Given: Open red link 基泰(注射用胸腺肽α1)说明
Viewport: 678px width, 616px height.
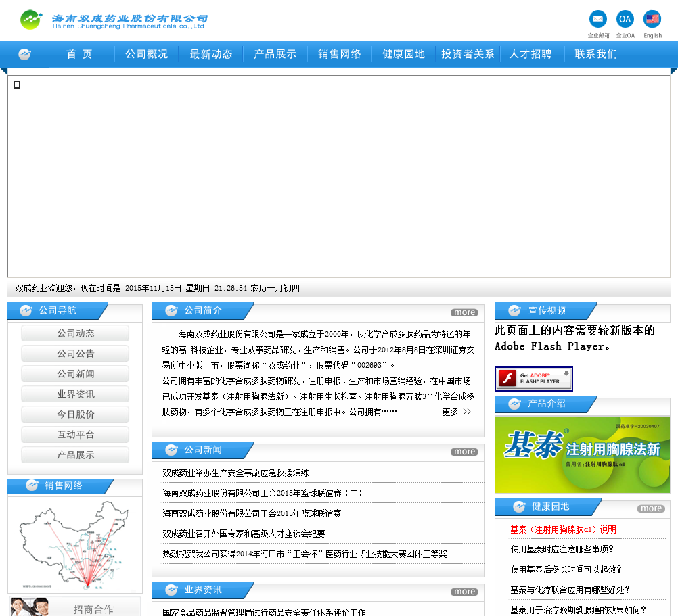Looking at the screenshot, I should [x=564, y=529].
